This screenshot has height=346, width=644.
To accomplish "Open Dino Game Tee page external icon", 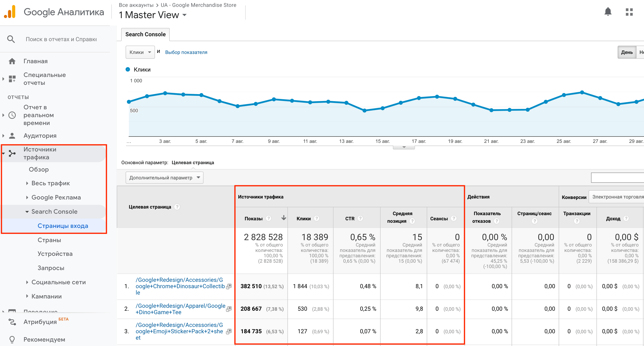I will tap(229, 309).
